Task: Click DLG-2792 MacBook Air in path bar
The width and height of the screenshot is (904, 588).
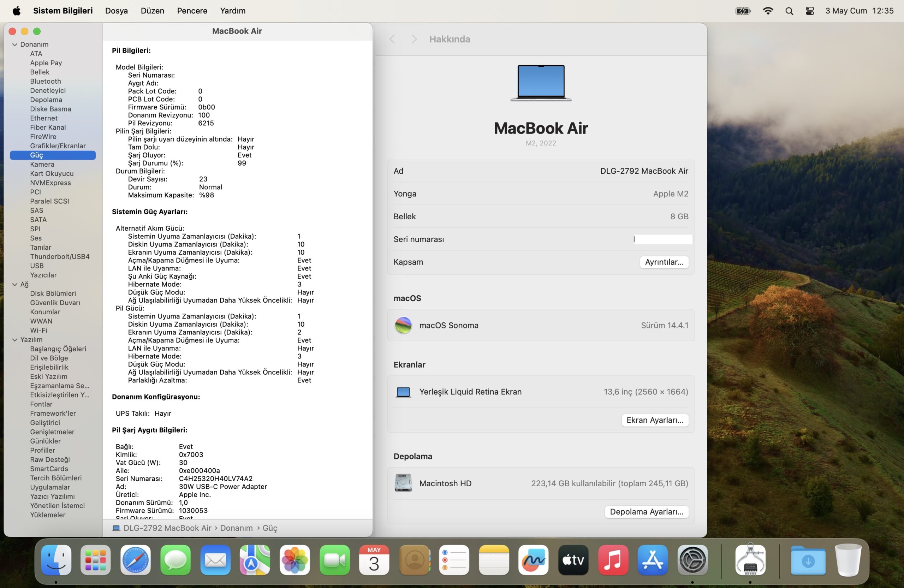Action: tap(167, 528)
